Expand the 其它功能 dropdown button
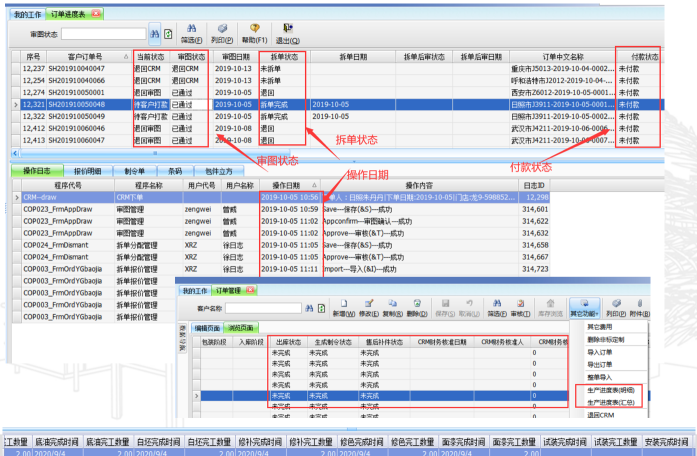Viewport: 697px width, 456px height. 585,308
